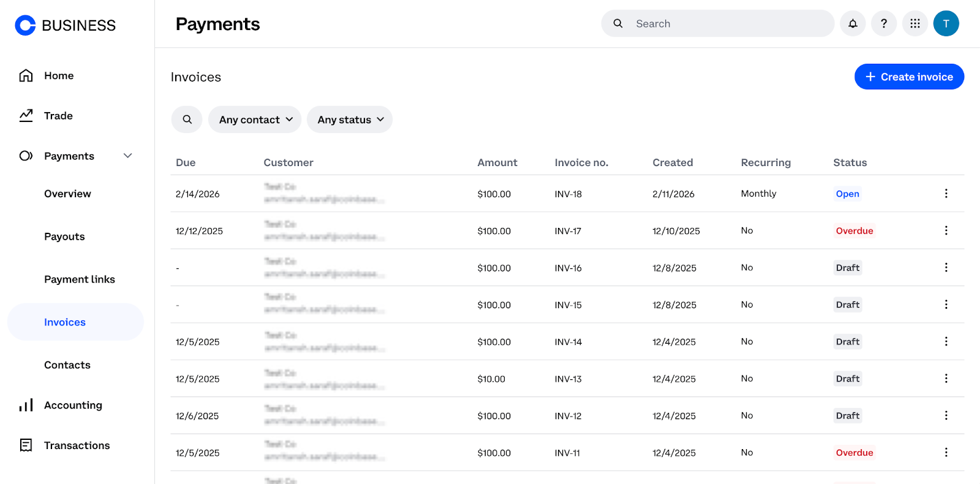980x484 pixels.
Task: Click due date 12/6/2025
Action: (197, 416)
